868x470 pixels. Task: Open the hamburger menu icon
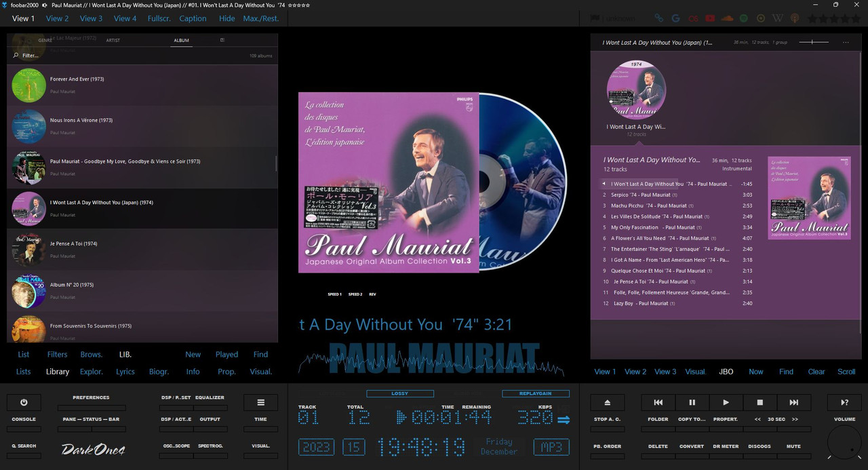260,402
